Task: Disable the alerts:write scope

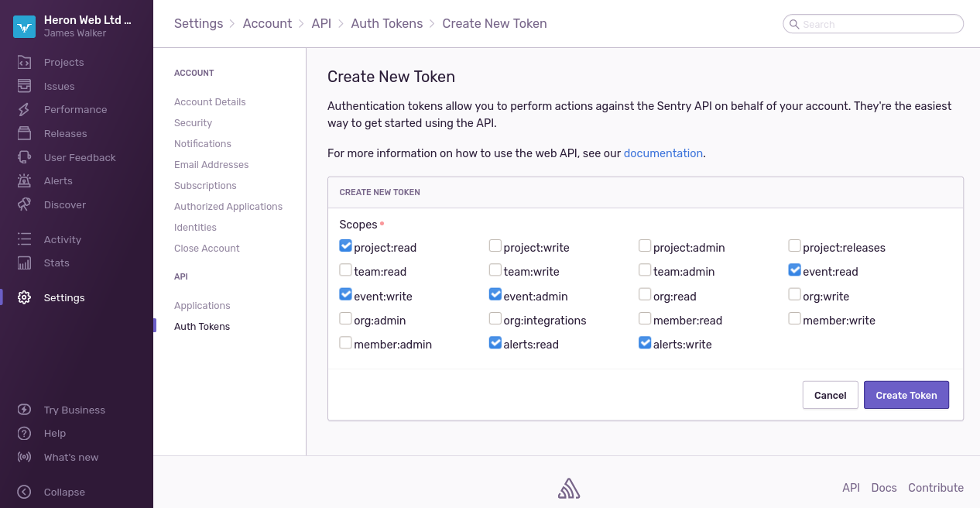Action: click(645, 343)
